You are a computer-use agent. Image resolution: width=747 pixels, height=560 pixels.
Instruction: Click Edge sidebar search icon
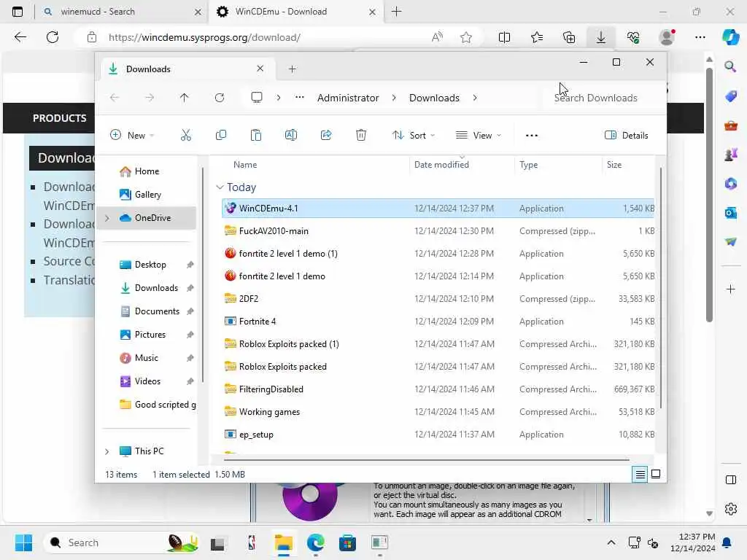pyautogui.click(x=730, y=66)
